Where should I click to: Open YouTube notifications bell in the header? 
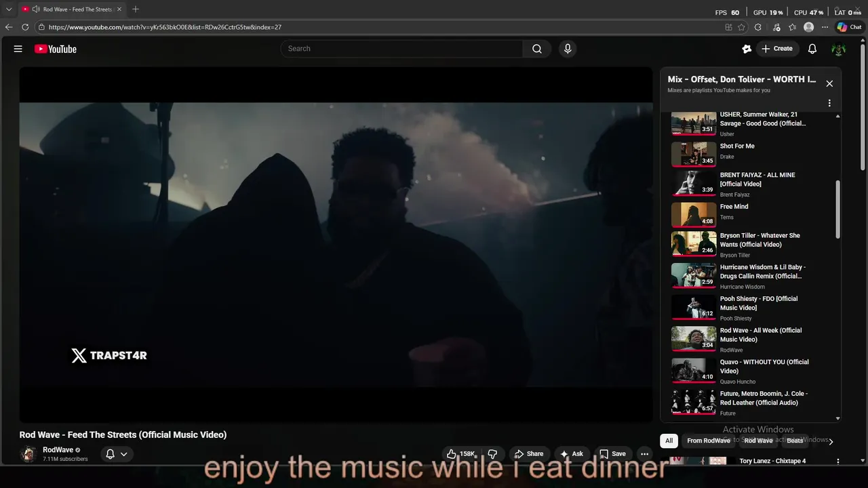812,49
